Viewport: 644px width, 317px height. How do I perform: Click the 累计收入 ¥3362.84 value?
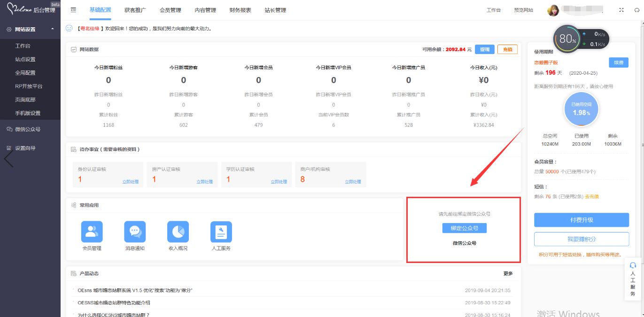(484, 125)
